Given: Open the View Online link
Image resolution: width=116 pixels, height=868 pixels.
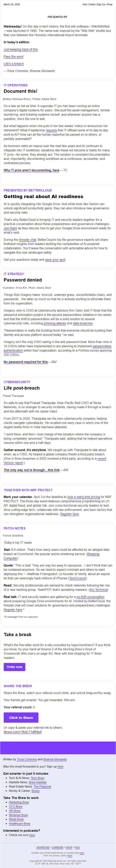Looking at the screenshot, I should coord(89,4).
